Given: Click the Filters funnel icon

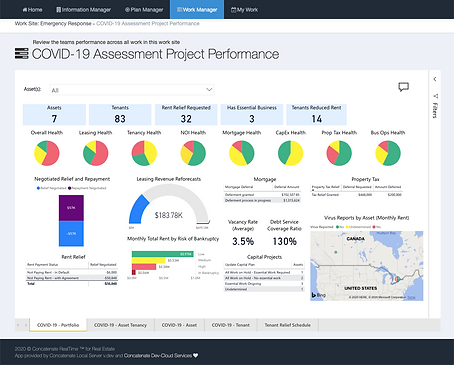Looking at the screenshot, I should pos(435,96).
